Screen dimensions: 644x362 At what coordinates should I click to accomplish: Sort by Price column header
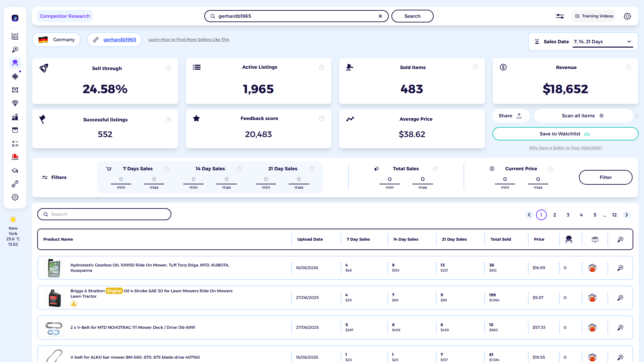pos(539,239)
